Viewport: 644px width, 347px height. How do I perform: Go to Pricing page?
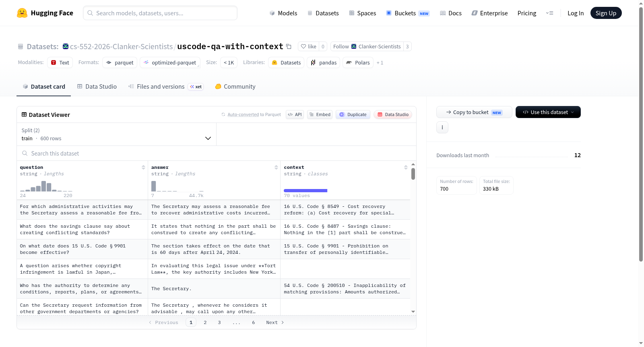point(527,13)
